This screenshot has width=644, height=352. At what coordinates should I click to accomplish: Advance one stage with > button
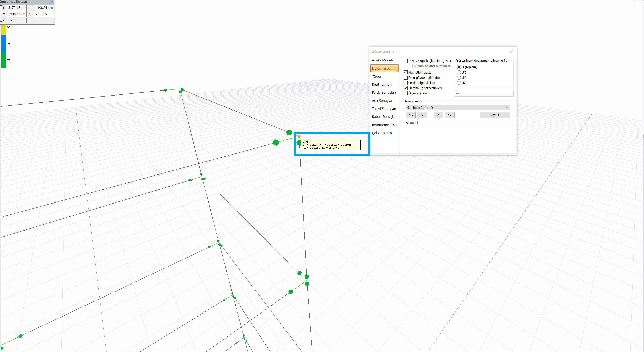tap(438, 115)
